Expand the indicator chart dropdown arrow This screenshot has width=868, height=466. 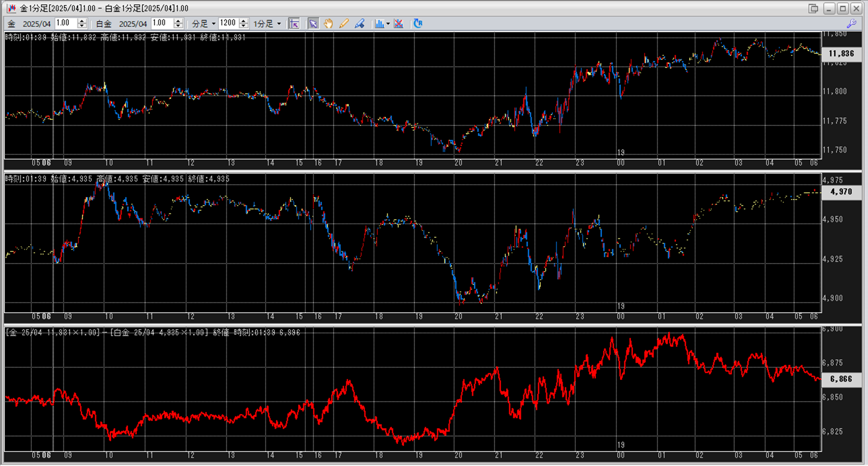pyautogui.click(x=388, y=24)
